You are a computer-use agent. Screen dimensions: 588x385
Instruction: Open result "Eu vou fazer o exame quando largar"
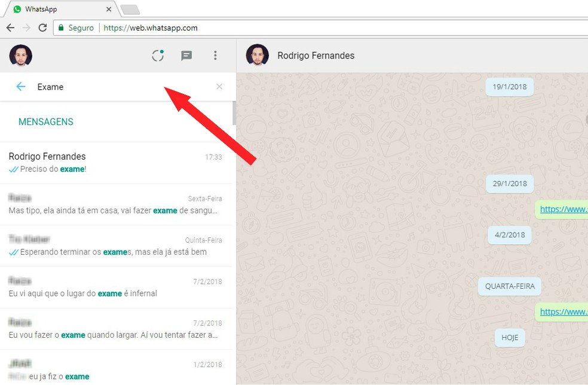pyautogui.click(x=116, y=329)
